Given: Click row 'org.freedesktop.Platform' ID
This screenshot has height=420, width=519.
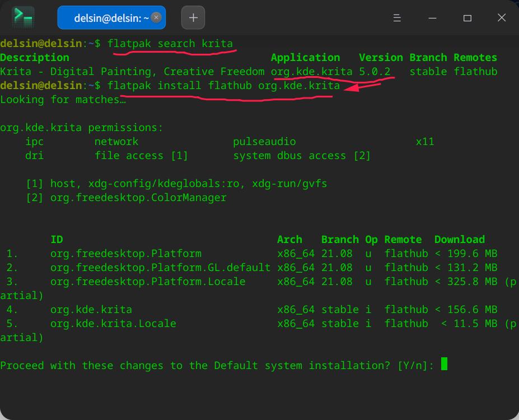Looking at the screenshot, I should [126, 254].
